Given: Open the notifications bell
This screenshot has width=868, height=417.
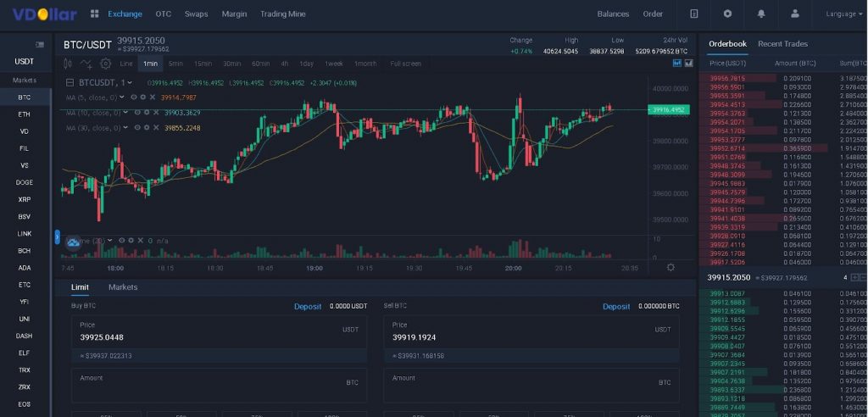Looking at the screenshot, I should tap(761, 14).
